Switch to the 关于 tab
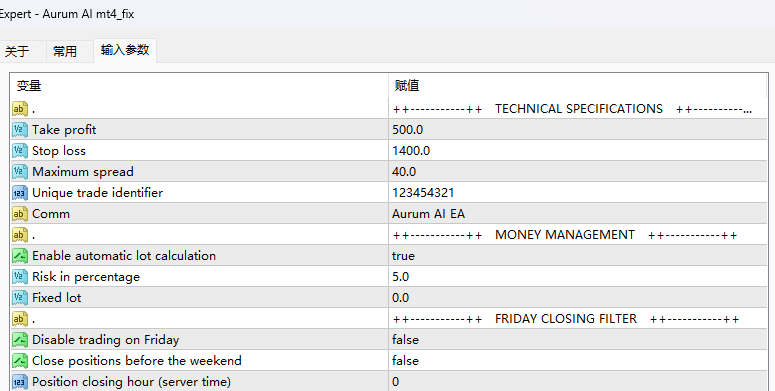Screen dimensions: 775x391 17,51
